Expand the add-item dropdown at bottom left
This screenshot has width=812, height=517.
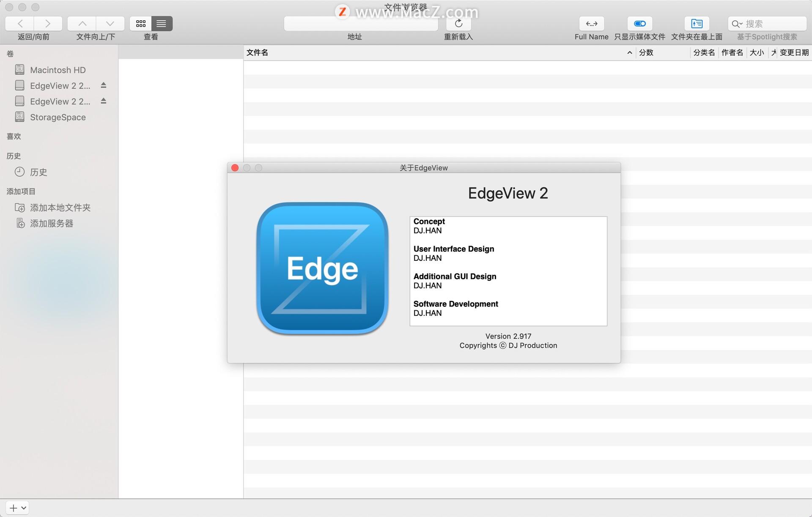[23, 508]
